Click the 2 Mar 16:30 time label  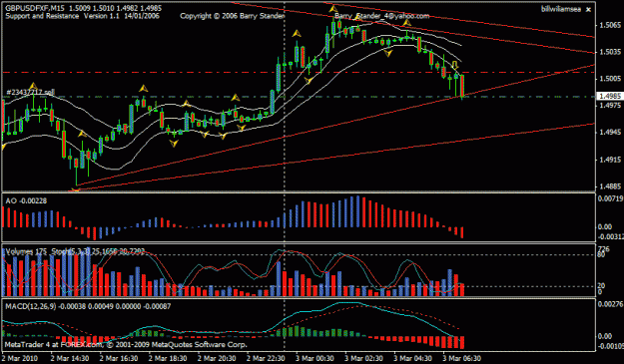(x=119, y=358)
